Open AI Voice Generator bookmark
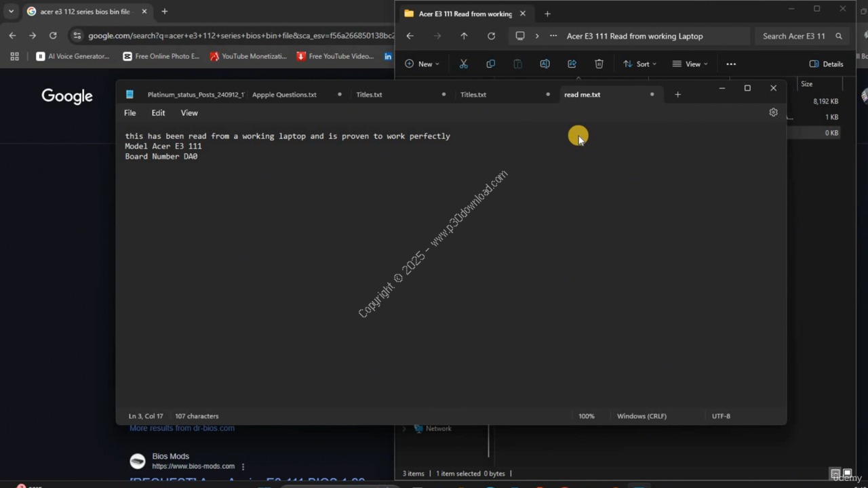868x488 pixels. pyautogui.click(x=73, y=56)
